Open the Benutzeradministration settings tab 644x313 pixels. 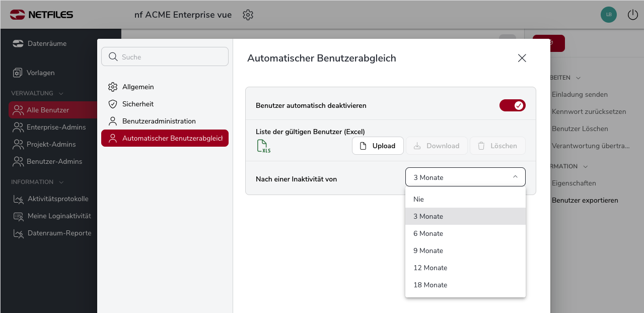pos(159,121)
